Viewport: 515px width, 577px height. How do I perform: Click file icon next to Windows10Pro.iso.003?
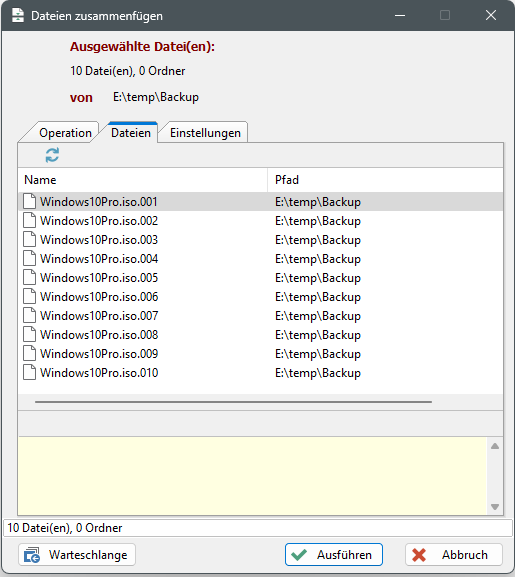click(29, 240)
